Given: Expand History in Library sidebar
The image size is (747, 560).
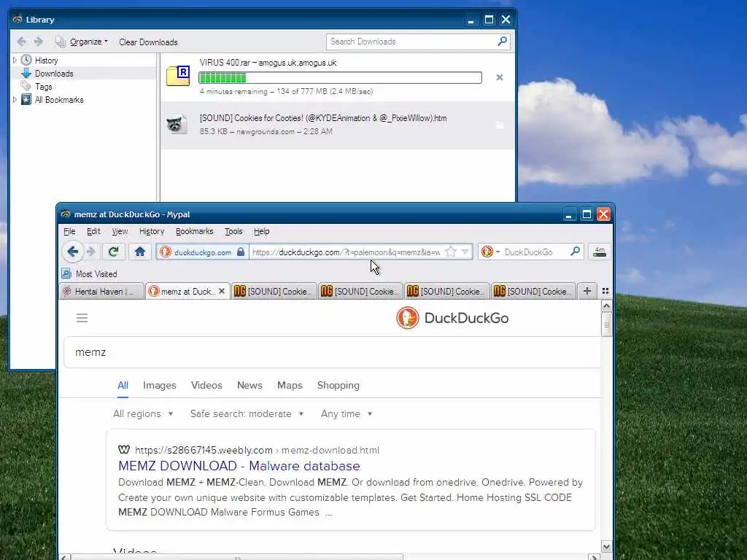Looking at the screenshot, I should (x=15, y=60).
